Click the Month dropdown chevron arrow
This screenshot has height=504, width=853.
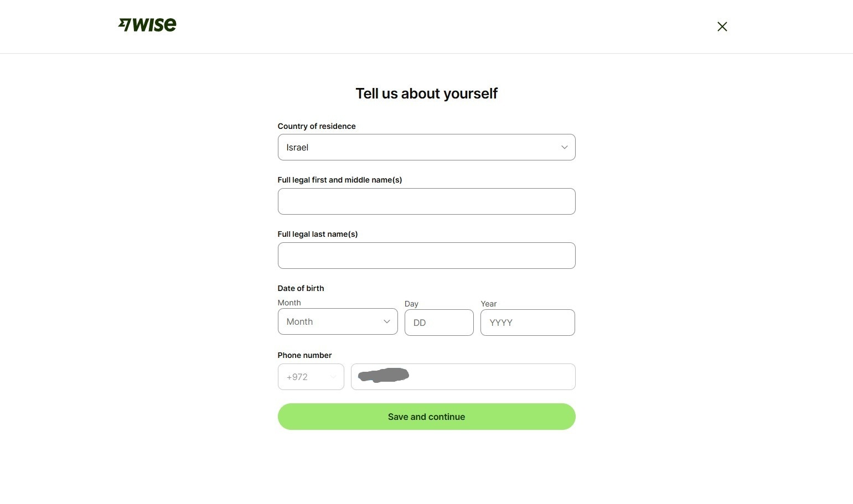tap(386, 321)
